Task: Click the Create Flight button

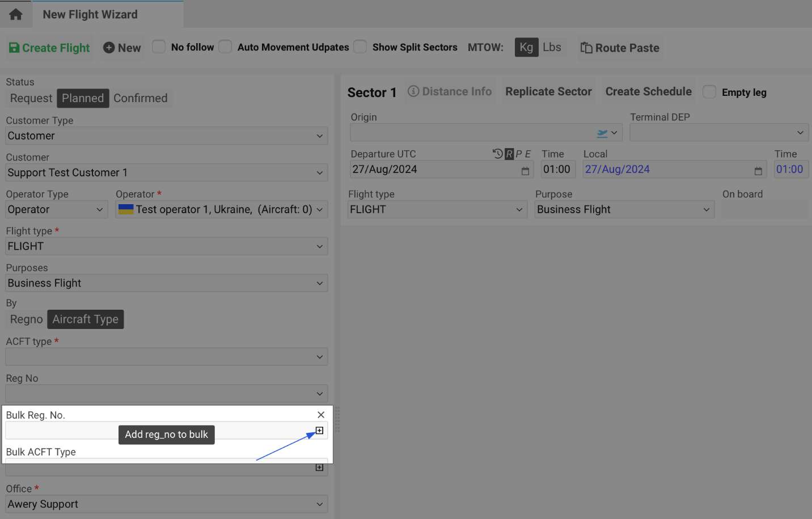Action: point(49,47)
